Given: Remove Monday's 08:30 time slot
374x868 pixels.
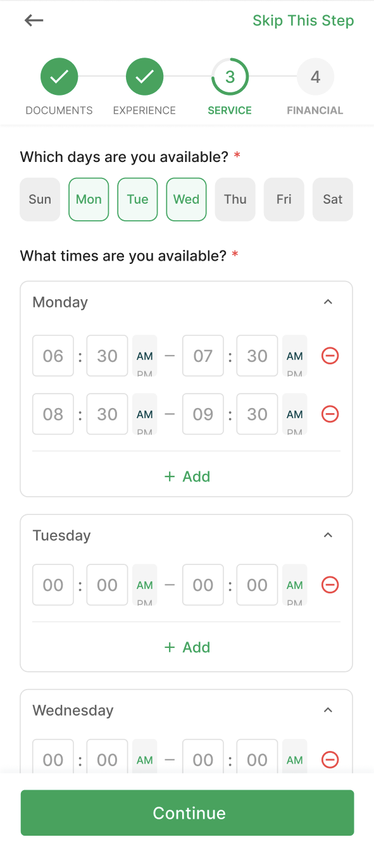Looking at the screenshot, I should [330, 414].
